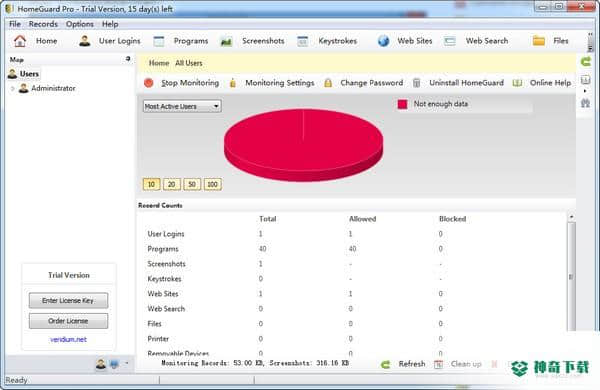Open dropdown arrow beside bottom user icons
600x390 pixels.
click(127, 364)
